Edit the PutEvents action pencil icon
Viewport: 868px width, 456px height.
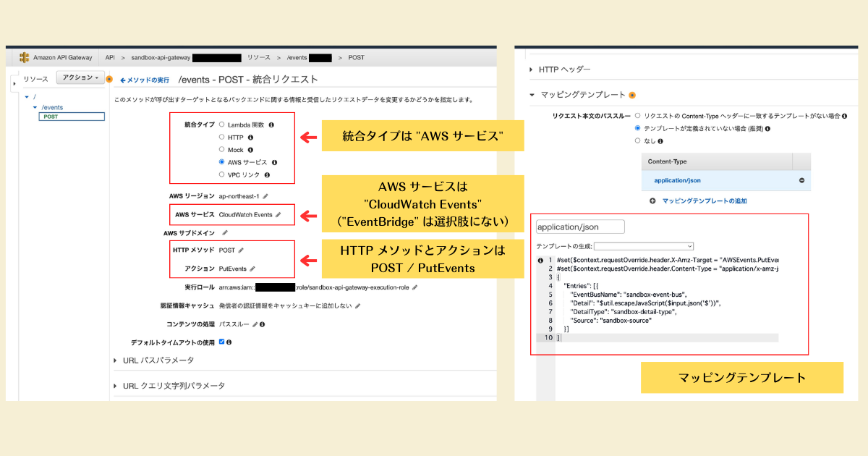pyautogui.click(x=252, y=269)
